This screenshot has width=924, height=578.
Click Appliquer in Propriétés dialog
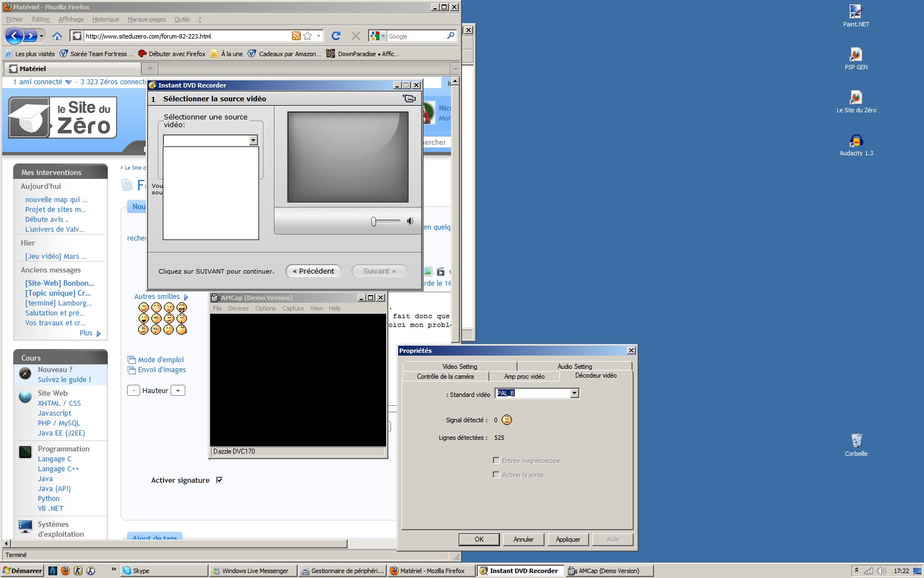568,539
